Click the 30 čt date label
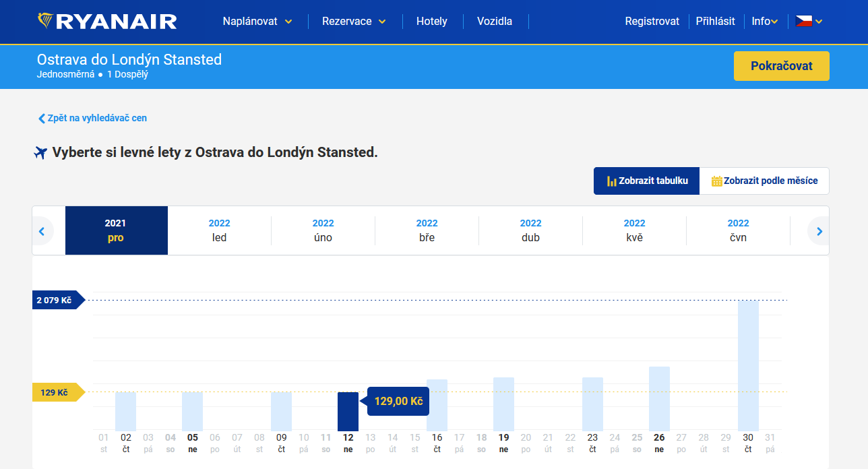Screen dimensions: 868x469 (748, 443)
